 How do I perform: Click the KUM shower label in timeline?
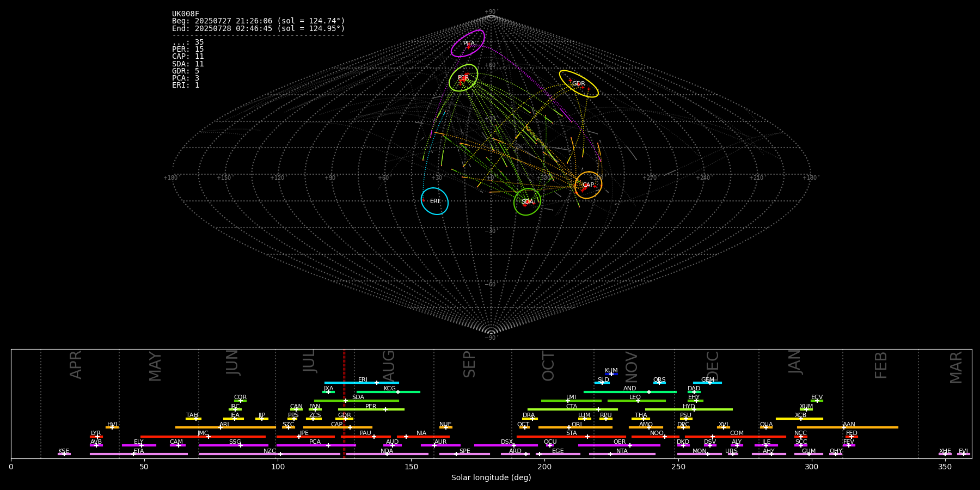point(611,371)
